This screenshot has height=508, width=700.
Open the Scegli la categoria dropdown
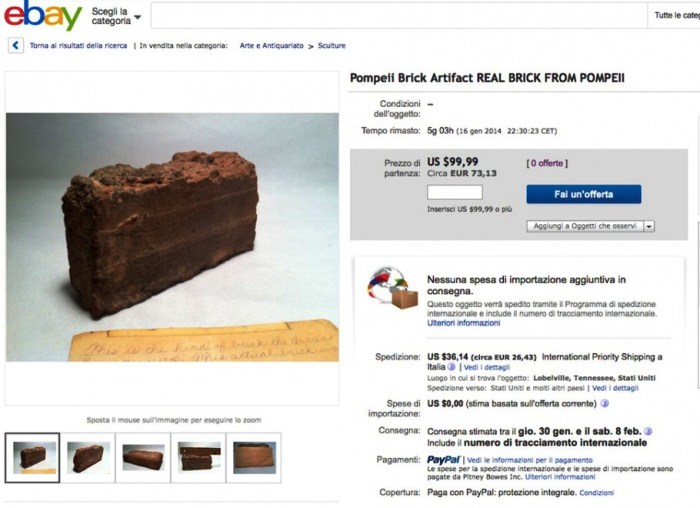[x=116, y=17]
